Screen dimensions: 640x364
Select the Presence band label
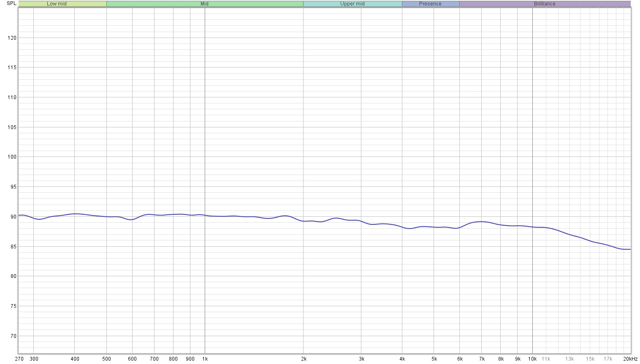pyautogui.click(x=430, y=4)
